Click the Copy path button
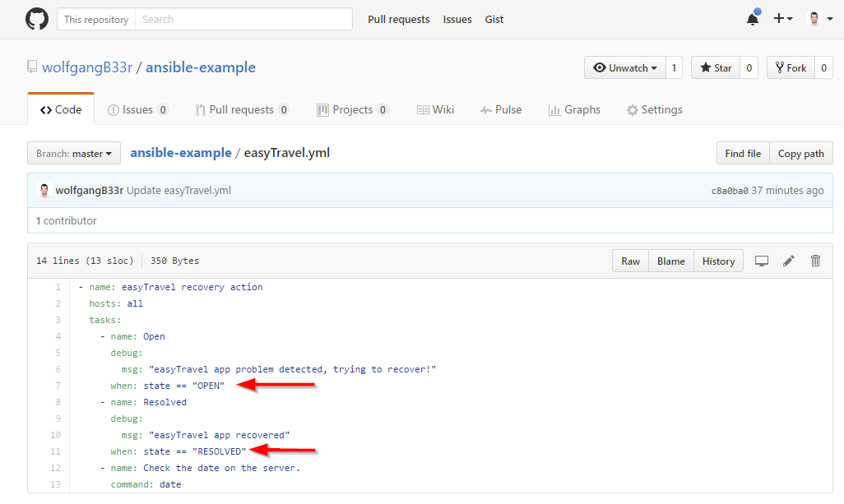This screenshot has height=504, width=844. pos(801,153)
